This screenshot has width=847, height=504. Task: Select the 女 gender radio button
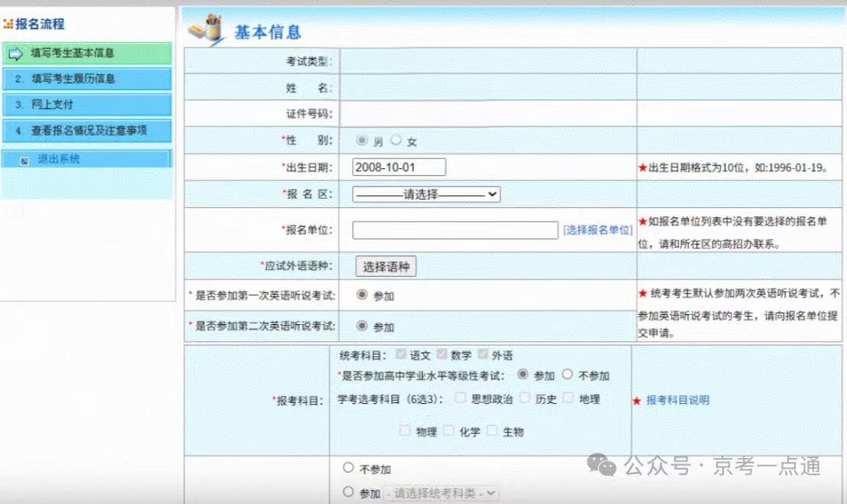point(395,140)
